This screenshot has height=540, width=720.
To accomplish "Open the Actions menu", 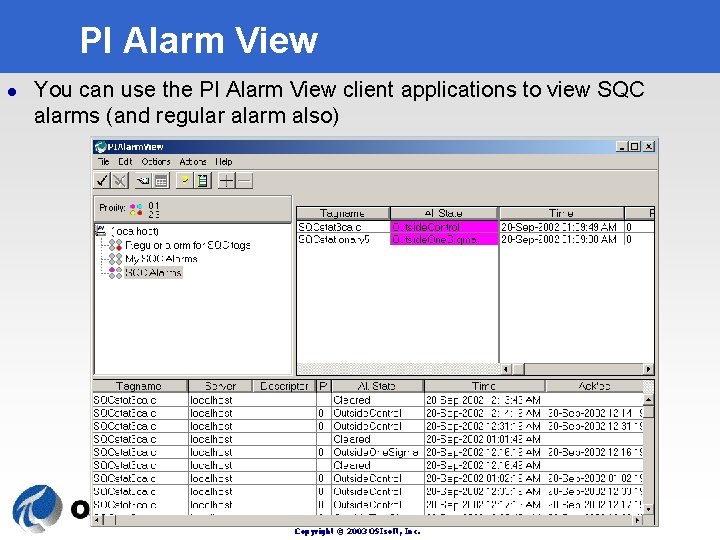I will pyautogui.click(x=192, y=162).
